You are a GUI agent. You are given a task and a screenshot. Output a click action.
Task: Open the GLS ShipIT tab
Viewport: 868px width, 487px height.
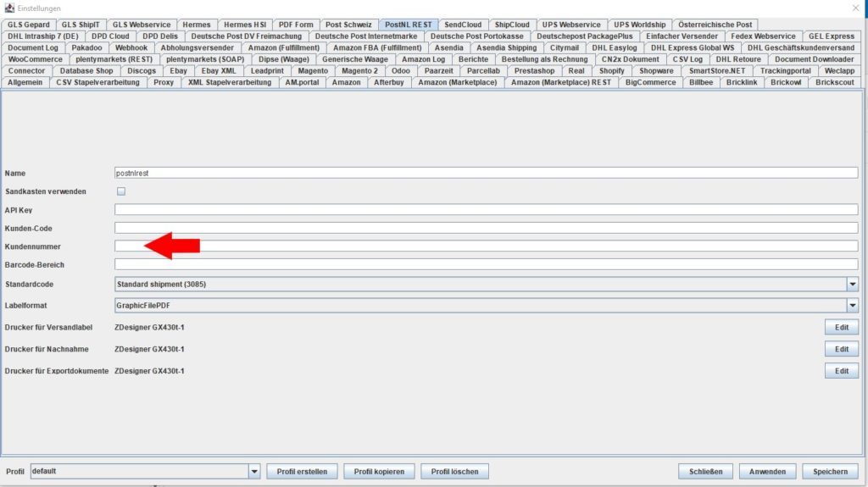pyautogui.click(x=81, y=25)
